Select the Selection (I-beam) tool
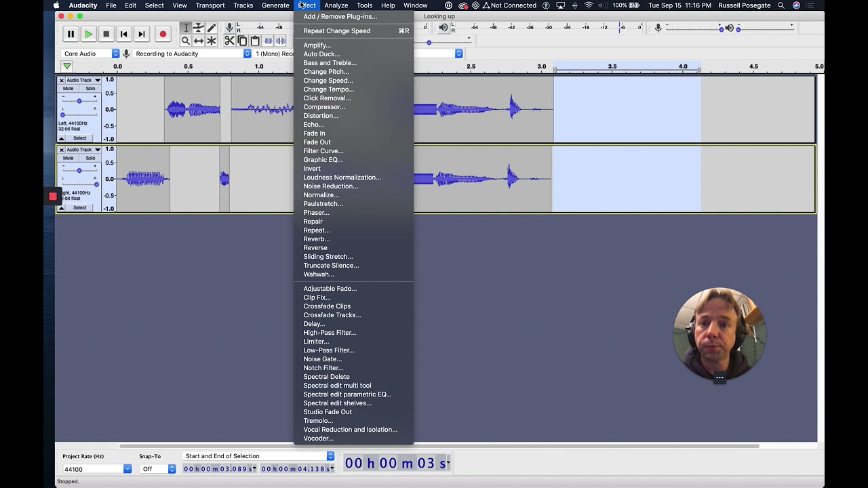The height and width of the screenshot is (488, 868). (186, 28)
